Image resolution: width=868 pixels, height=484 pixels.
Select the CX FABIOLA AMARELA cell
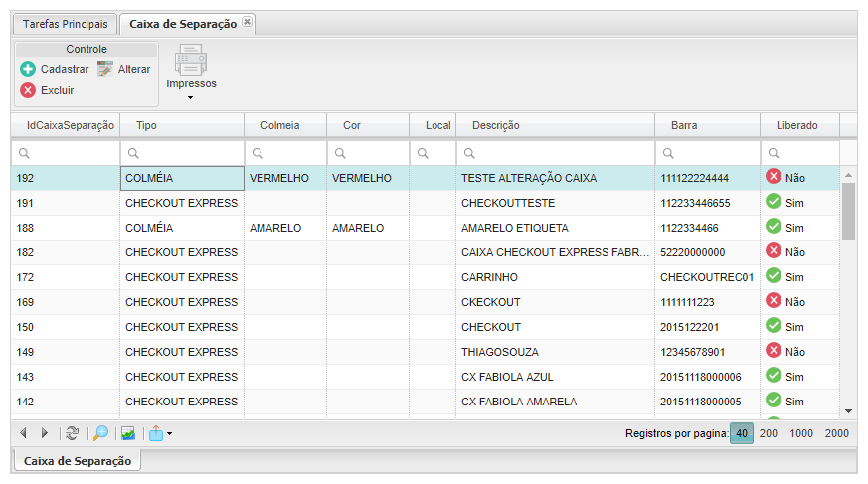tap(555, 403)
